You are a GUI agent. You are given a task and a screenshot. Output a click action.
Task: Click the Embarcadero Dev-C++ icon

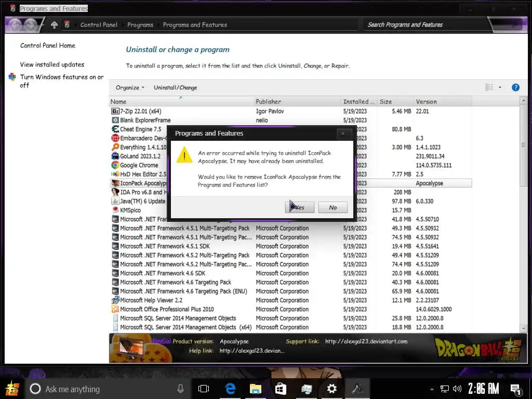[115, 138]
